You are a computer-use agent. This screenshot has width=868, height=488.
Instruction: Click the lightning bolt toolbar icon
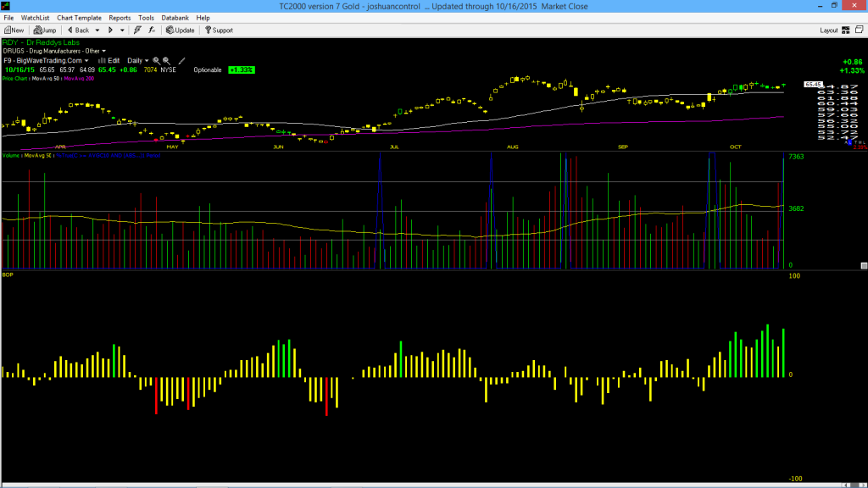pyautogui.click(x=137, y=30)
